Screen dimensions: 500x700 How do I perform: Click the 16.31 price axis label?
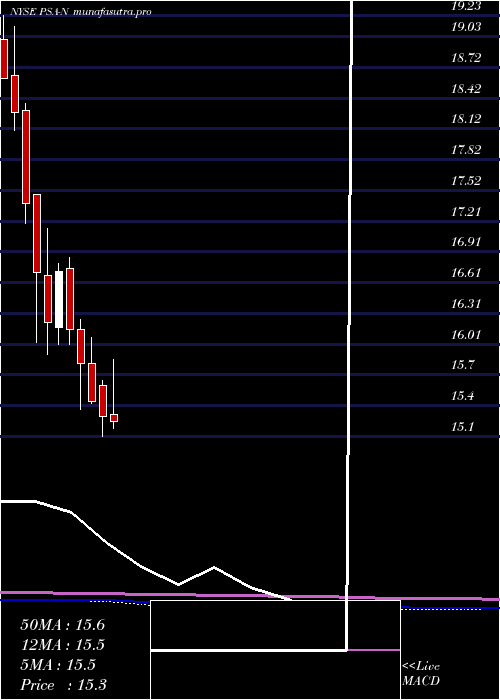466,304
